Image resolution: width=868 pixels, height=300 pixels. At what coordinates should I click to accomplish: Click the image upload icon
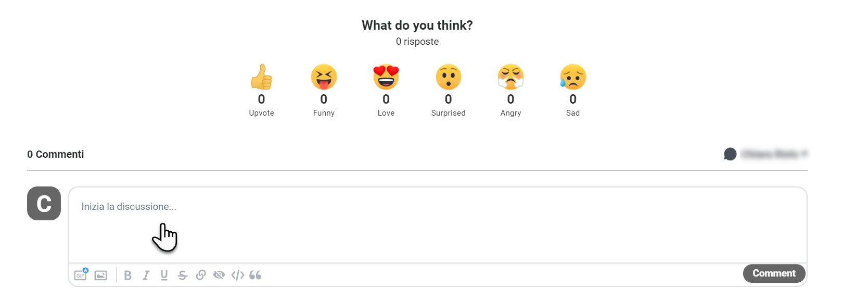coord(101,276)
